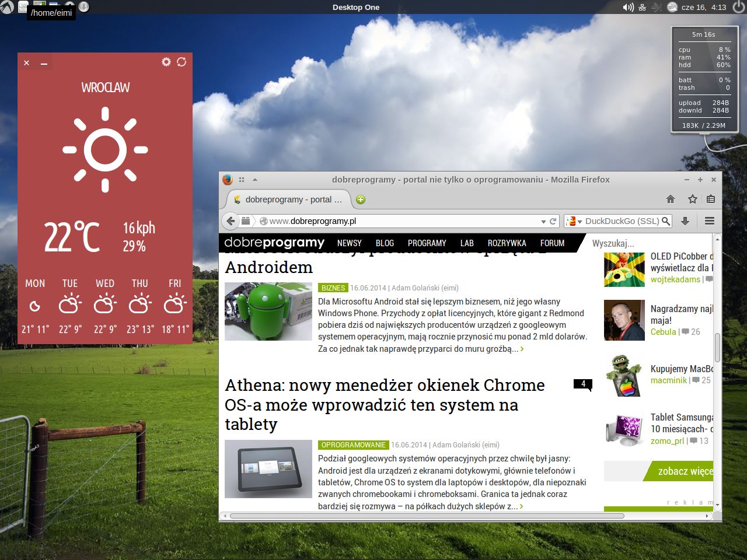Select the FRI forecast in weather widget
Image resolution: width=747 pixels, height=560 pixels.
pyautogui.click(x=175, y=307)
